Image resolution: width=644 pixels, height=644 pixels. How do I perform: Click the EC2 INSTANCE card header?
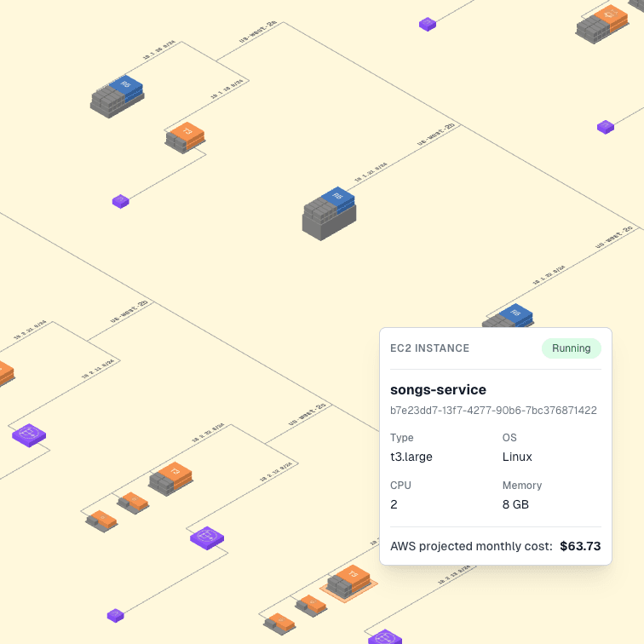(x=429, y=348)
